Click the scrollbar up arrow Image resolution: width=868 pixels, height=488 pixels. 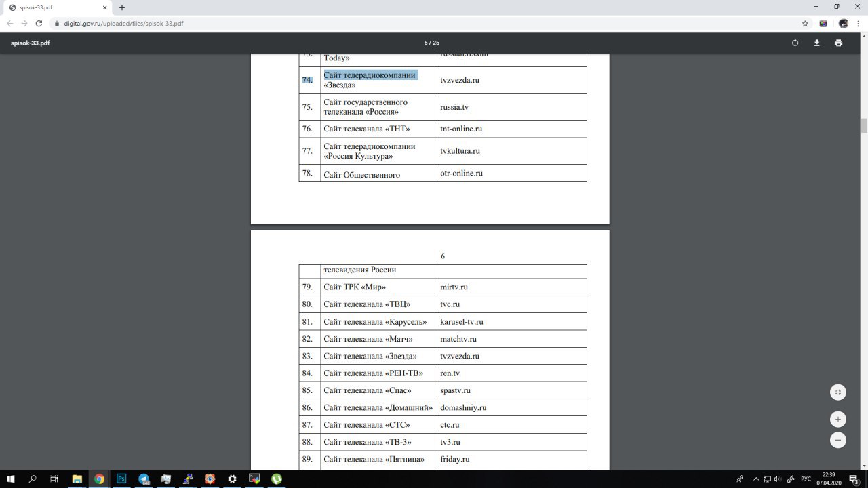click(x=864, y=37)
